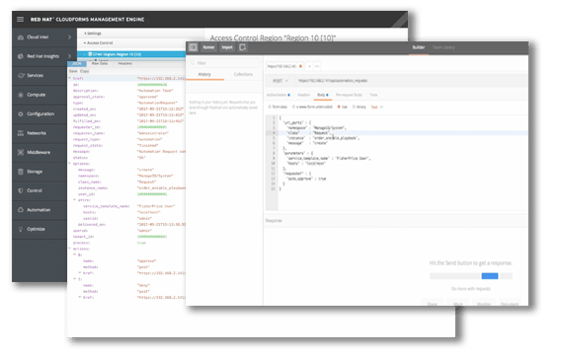Open POST method dropdown
The width and height of the screenshot is (563, 361).
point(280,81)
